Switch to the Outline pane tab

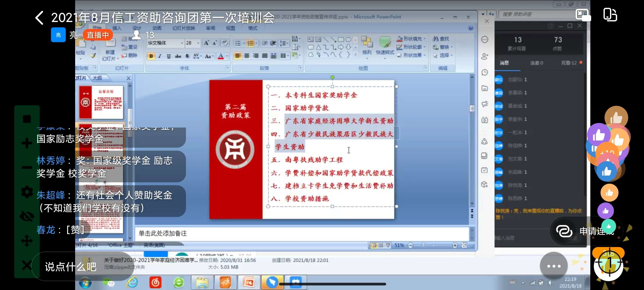pos(97,78)
